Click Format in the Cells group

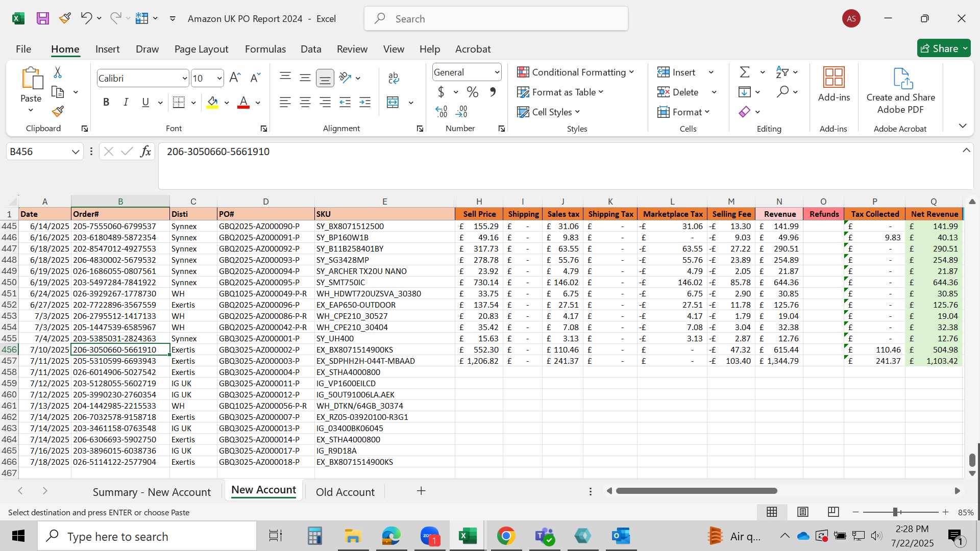pos(683,112)
